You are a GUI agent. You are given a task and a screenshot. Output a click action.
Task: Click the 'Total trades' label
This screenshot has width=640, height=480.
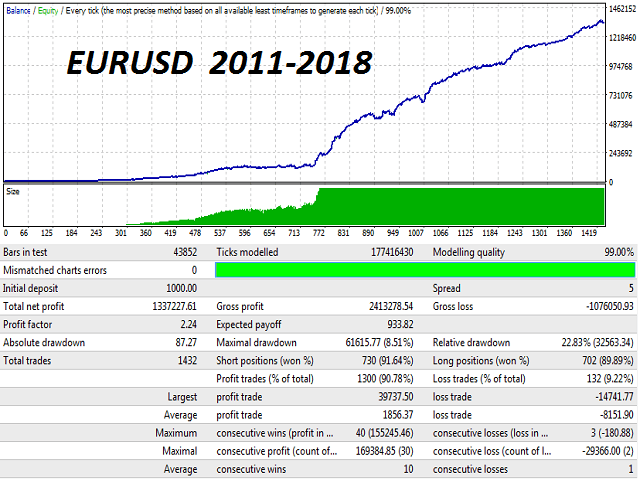27,361
